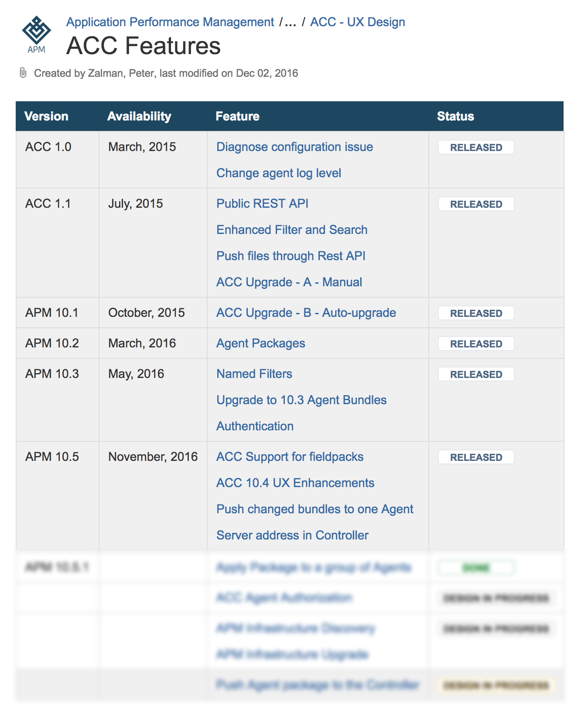Expand the breadcrumb ellipsis
The width and height of the screenshot is (588, 704).
(x=290, y=22)
